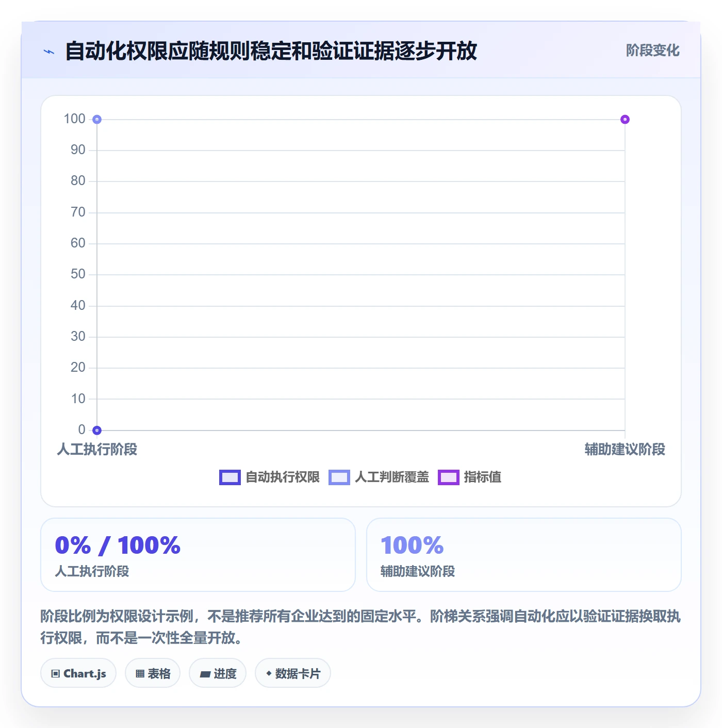Toggle the 人工判断覆盖 legend entry
The image size is (722, 728).
click(379, 477)
